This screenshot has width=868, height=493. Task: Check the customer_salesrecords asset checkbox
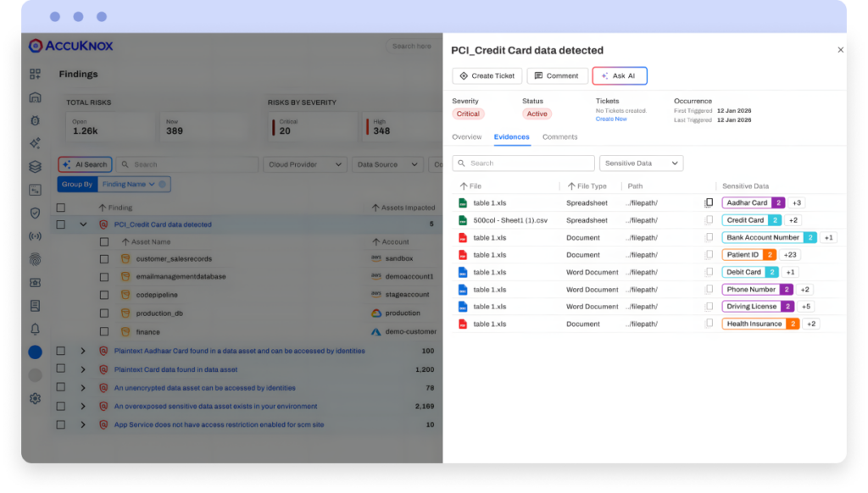104,258
